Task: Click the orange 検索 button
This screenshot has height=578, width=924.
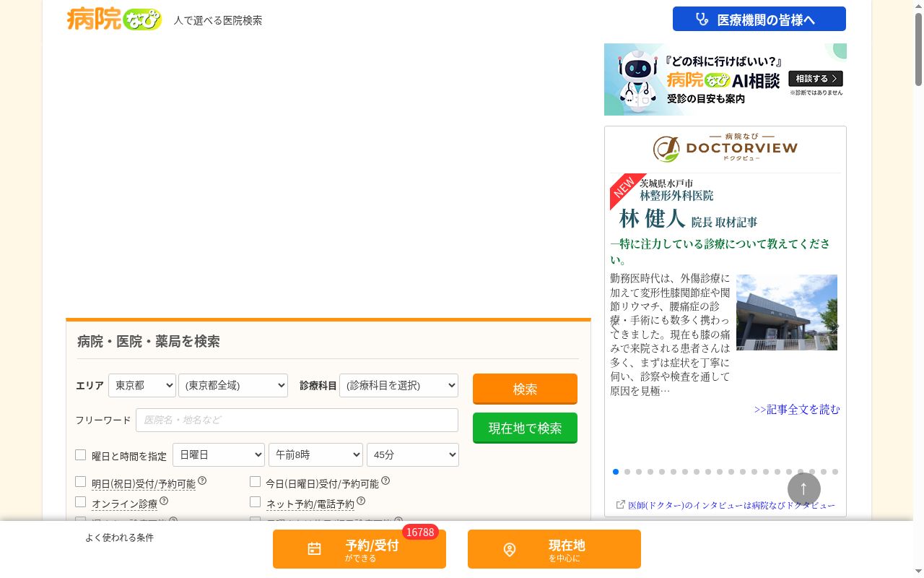Action: pyautogui.click(x=525, y=389)
